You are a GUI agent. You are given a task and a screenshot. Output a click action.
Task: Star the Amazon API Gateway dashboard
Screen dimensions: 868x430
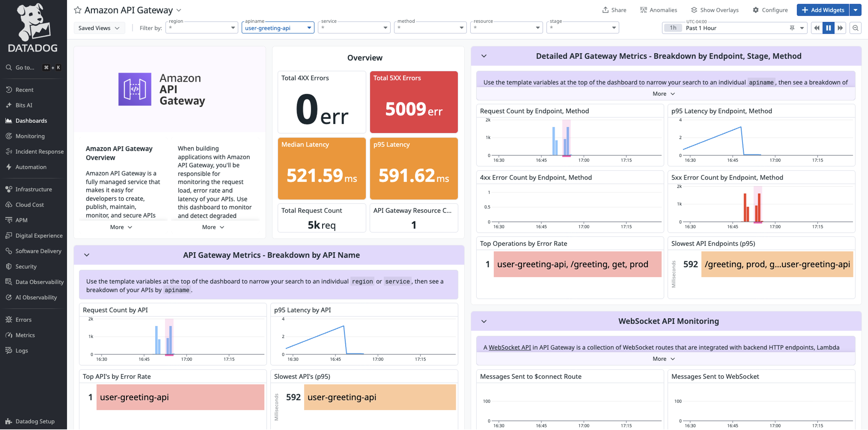click(77, 10)
